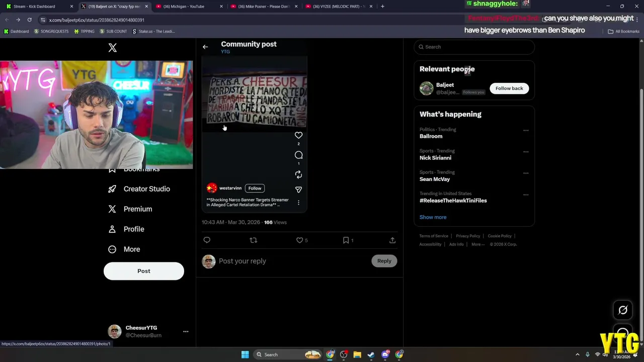
Task: Open the footer More dropdown
Action: click(478, 244)
